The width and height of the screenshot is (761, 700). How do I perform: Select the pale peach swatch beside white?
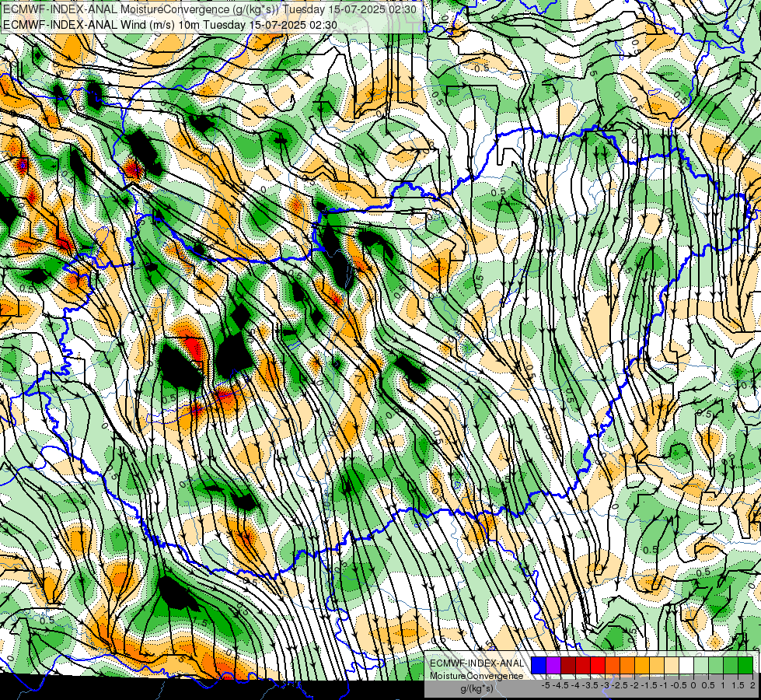coord(672,665)
